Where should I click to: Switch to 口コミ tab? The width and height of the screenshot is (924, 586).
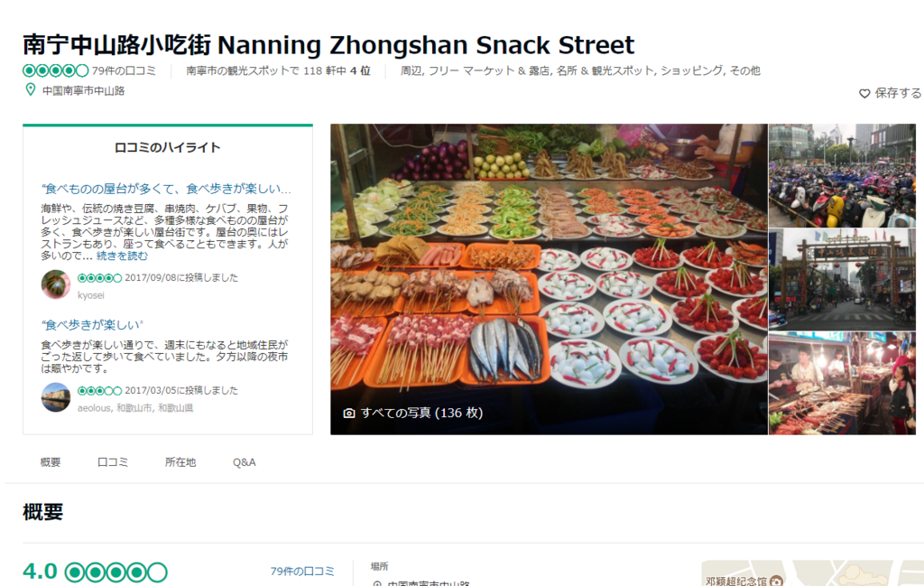[x=113, y=462]
